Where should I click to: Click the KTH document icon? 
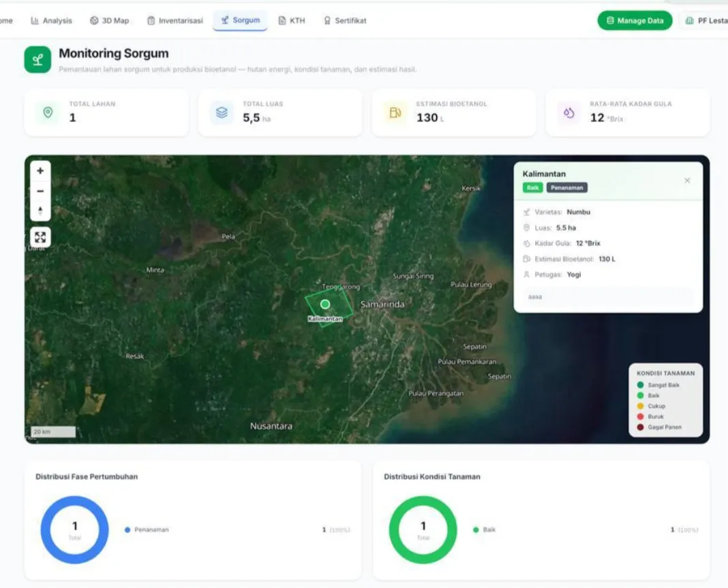point(282,20)
